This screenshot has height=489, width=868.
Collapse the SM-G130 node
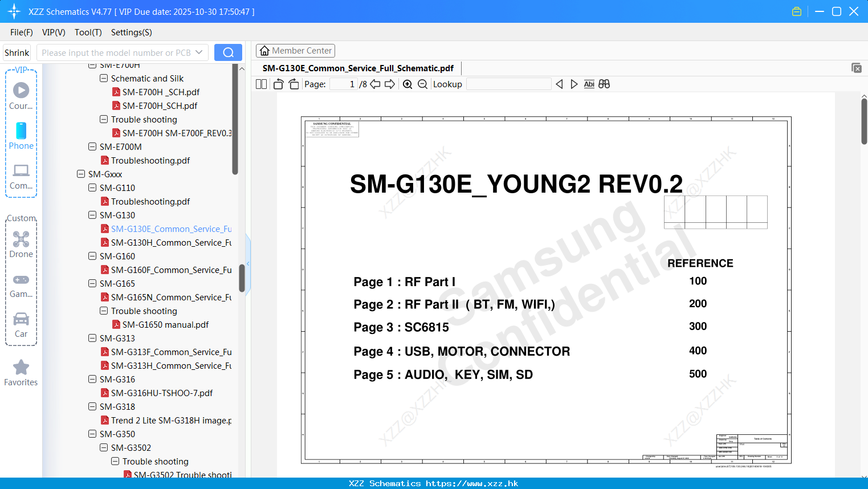pos(92,215)
